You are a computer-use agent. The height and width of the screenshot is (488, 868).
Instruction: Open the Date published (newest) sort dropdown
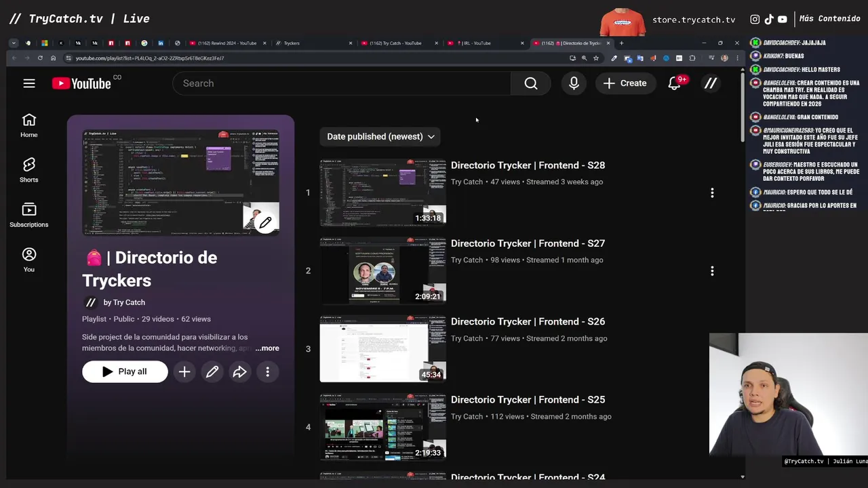(x=380, y=136)
